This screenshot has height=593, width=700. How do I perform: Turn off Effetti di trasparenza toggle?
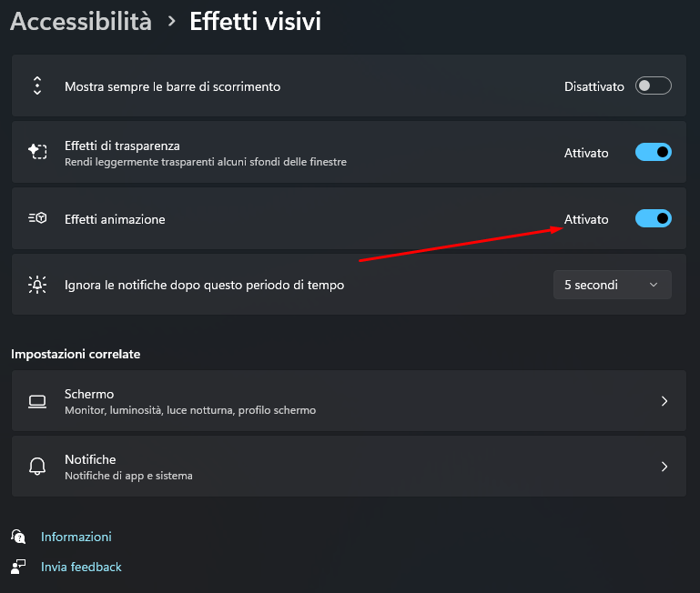[653, 152]
